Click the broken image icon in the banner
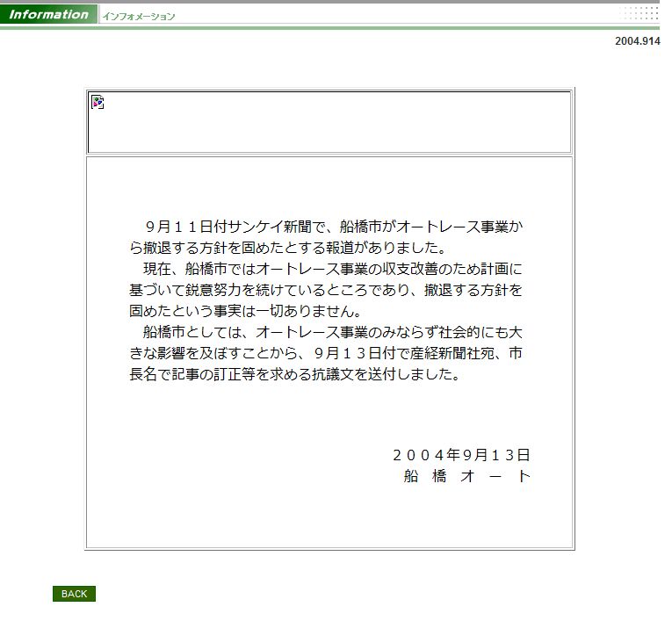Viewport: 672px width, 621px height. click(x=98, y=102)
